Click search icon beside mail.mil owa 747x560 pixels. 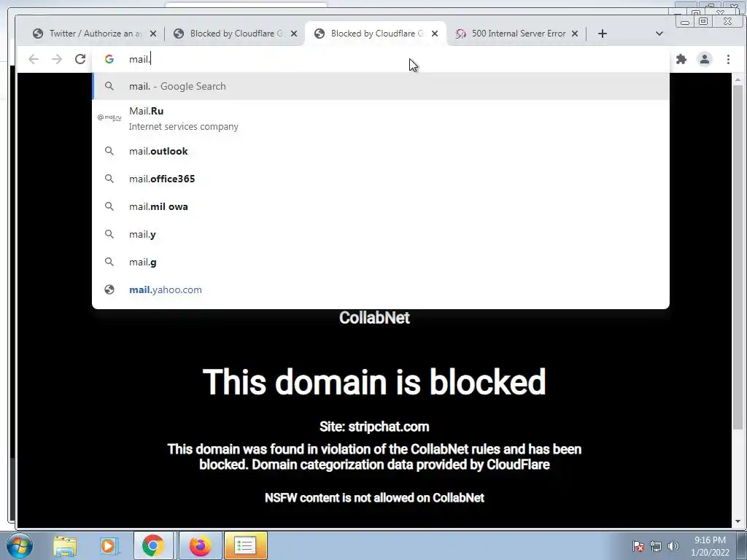click(x=109, y=206)
